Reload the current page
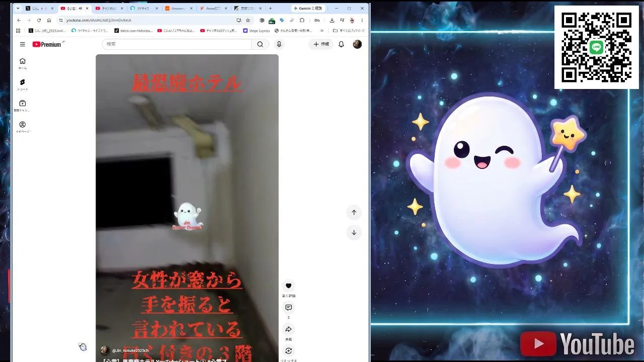 pyautogui.click(x=39, y=20)
